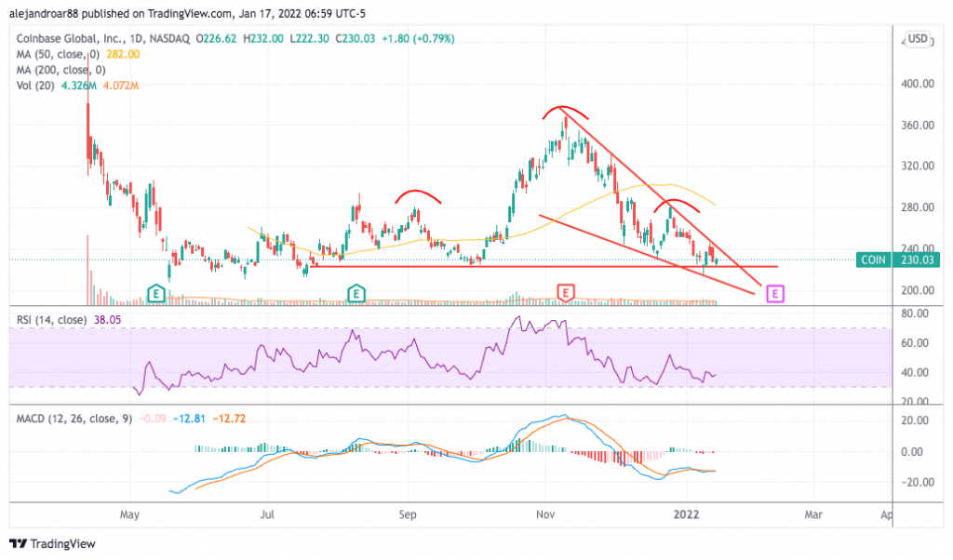The height and width of the screenshot is (560, 953).
Task: Click the closing price C230.03 in header
Action: (x=355, y=38)
